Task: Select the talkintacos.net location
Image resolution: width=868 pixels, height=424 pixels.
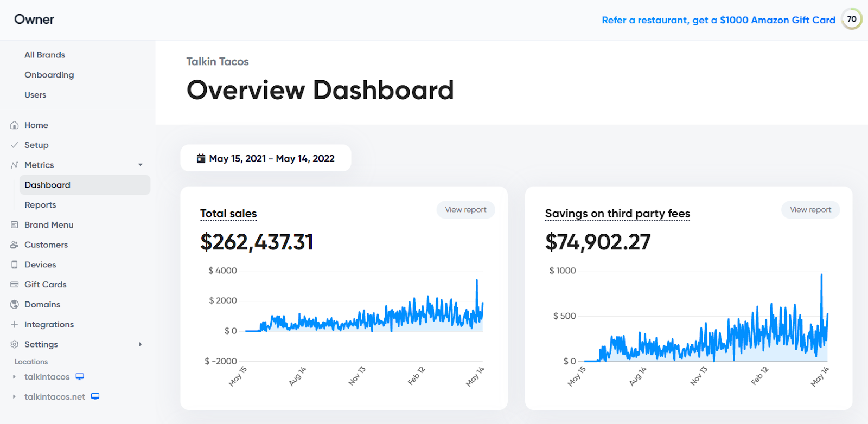Action: 55,397
